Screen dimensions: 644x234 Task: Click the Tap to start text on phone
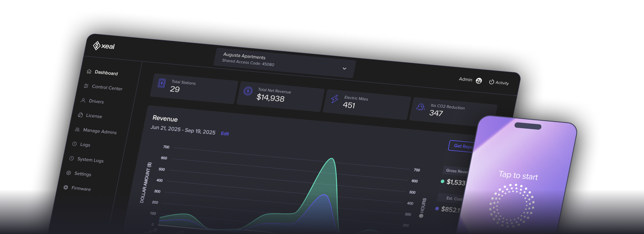pos(518,175)
